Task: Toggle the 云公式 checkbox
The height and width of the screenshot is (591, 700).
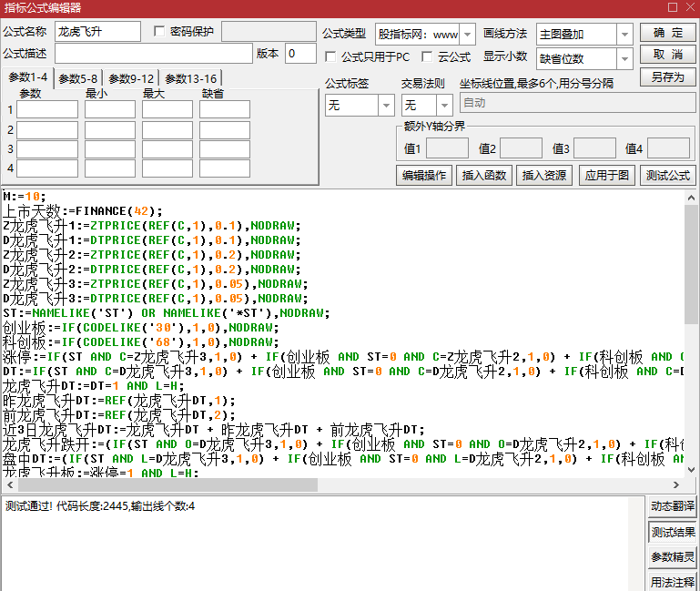Action: click(427, 56)
